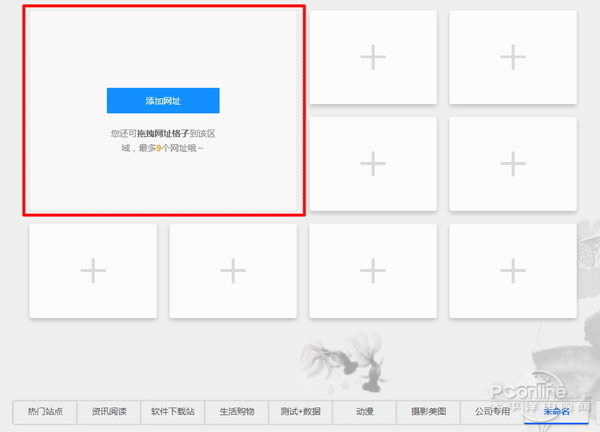Click bottom row's third plus tile
Image resolution: width=600 pixels, height=432 pixels.
373,271
